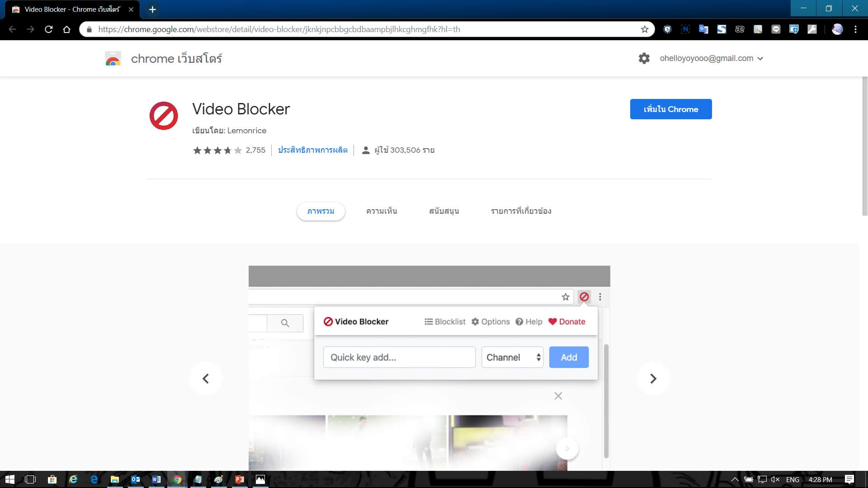This screenshot has width=868, height=488.
Task: Unmute the system volume speaker icon
Action: click(775, 479)
